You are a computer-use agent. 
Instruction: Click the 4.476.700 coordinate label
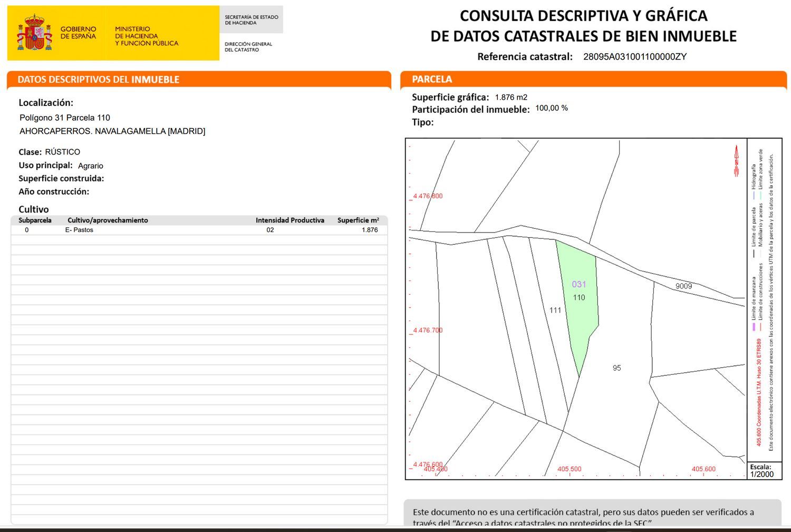(428, 330)
